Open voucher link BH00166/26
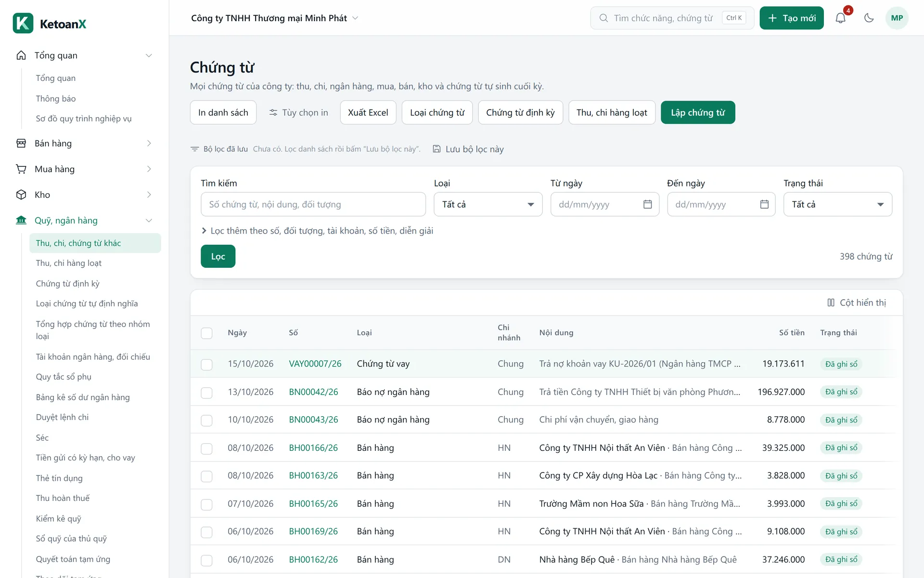 click(x=313, y=448)
